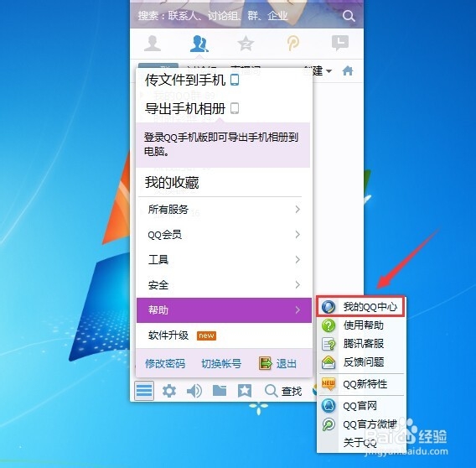Click the 反馈问题 envelope icon
This screenshot has height=468, width=476.
[329, 362]
